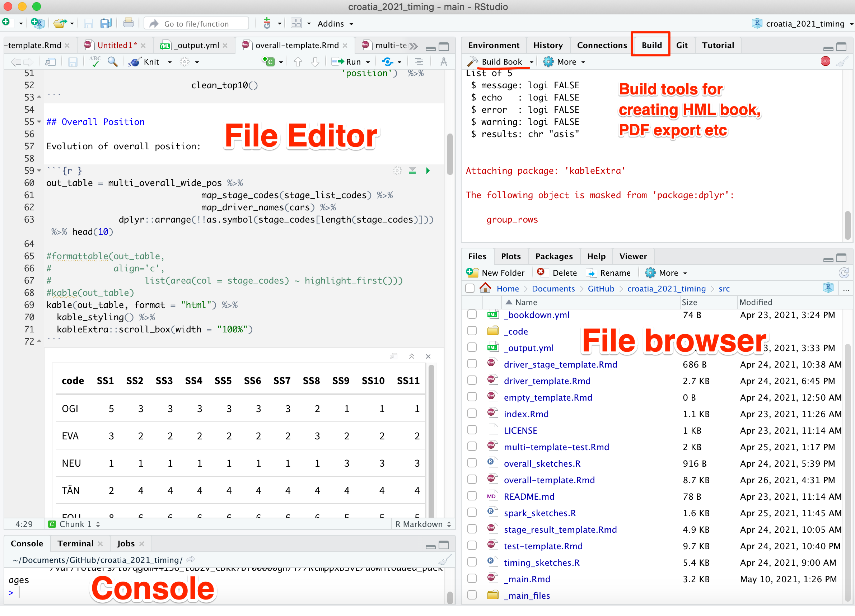The width and height of the screenshot is (855, 616).
Task: Clear chunk output with the X icon
Action: pyautogui.click(x=428, y=356)
